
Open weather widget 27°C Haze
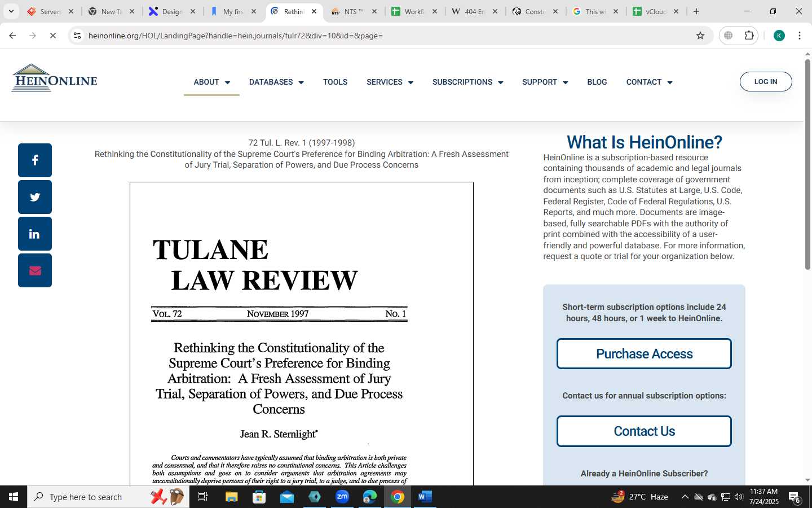coord(641,497)
